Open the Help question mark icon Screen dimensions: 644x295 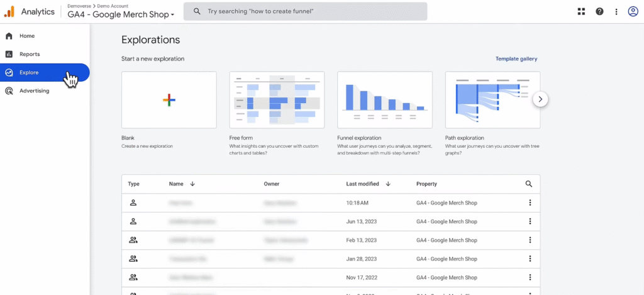(599, 11)
